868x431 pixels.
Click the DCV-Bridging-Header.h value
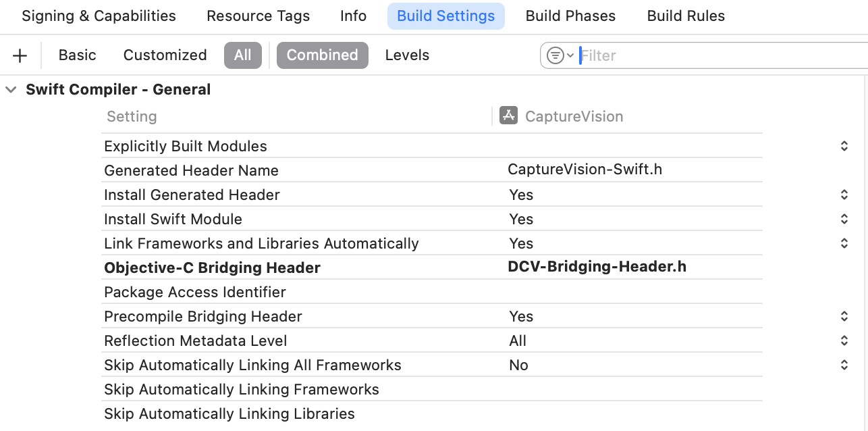597,267
